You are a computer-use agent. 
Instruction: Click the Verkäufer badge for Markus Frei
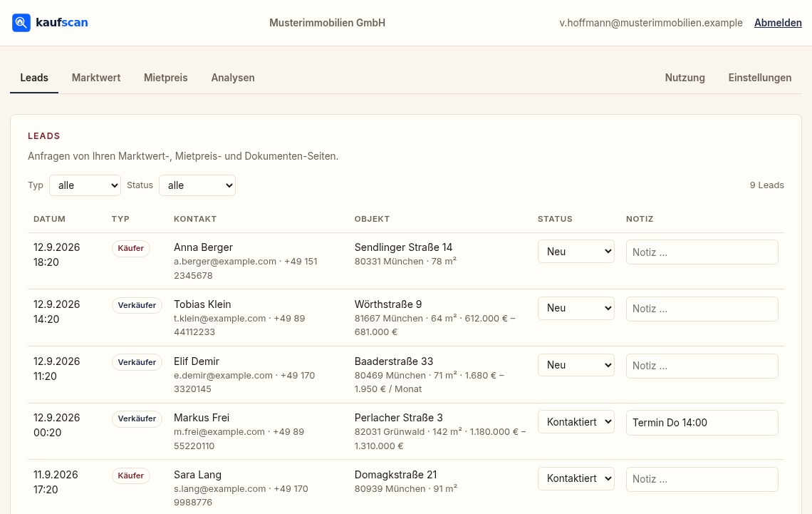[x=137, y=418]
